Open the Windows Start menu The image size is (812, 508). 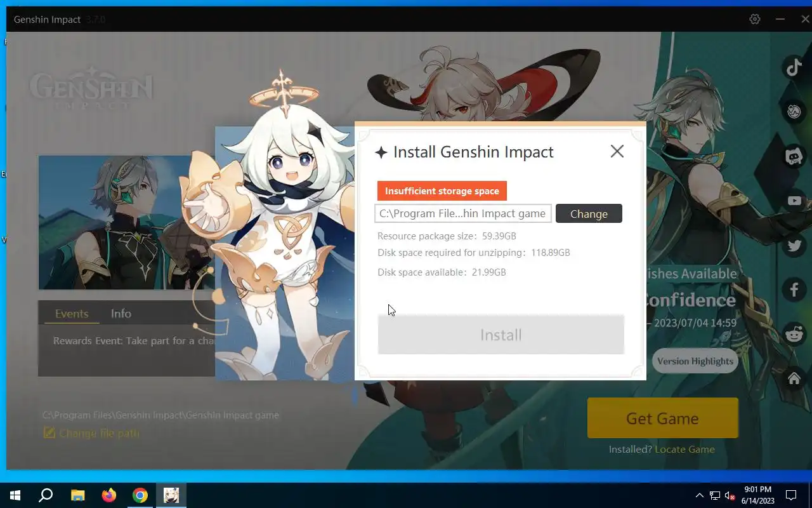pos(15,495)
